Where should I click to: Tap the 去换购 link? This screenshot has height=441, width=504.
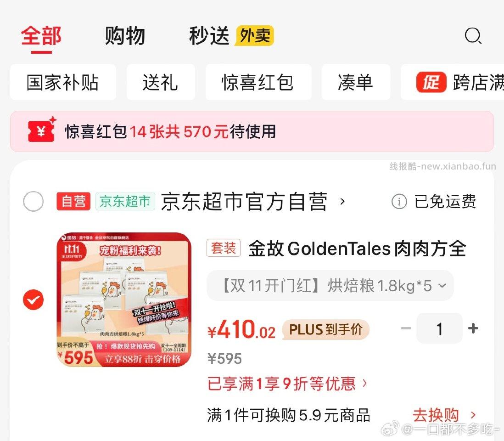(444, 415)
